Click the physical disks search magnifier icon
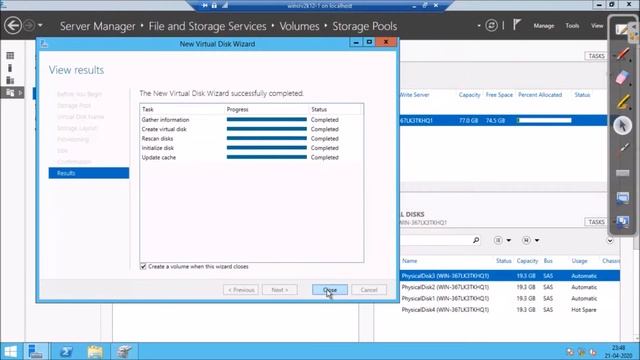Viewport: 640px width, 360px height. tap(476, 240)
